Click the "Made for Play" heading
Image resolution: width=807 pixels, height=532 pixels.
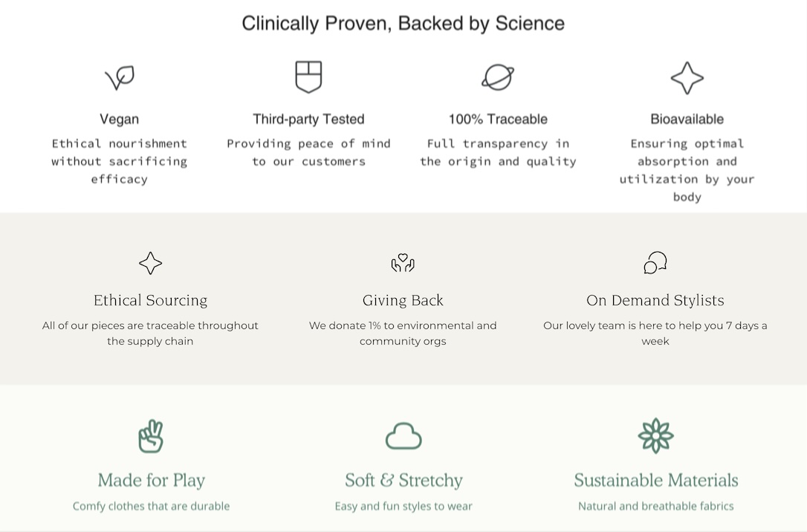pyautogui.click(x=151, y=480)
